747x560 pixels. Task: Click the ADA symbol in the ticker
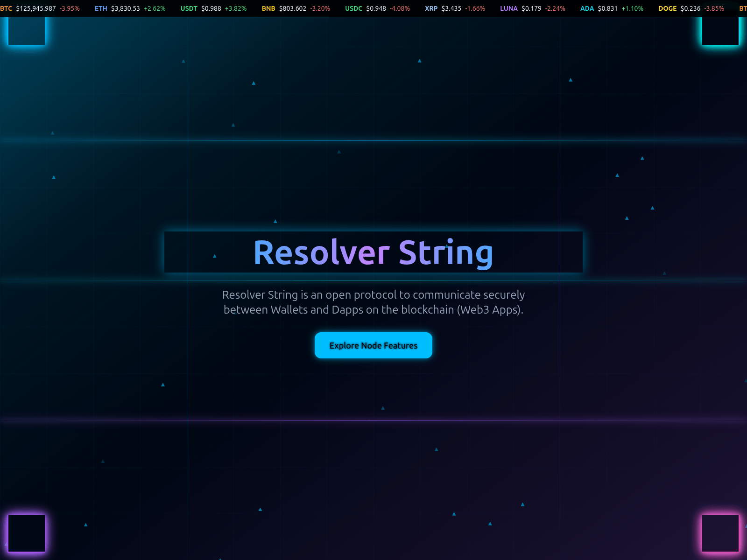tap(587, 8)
